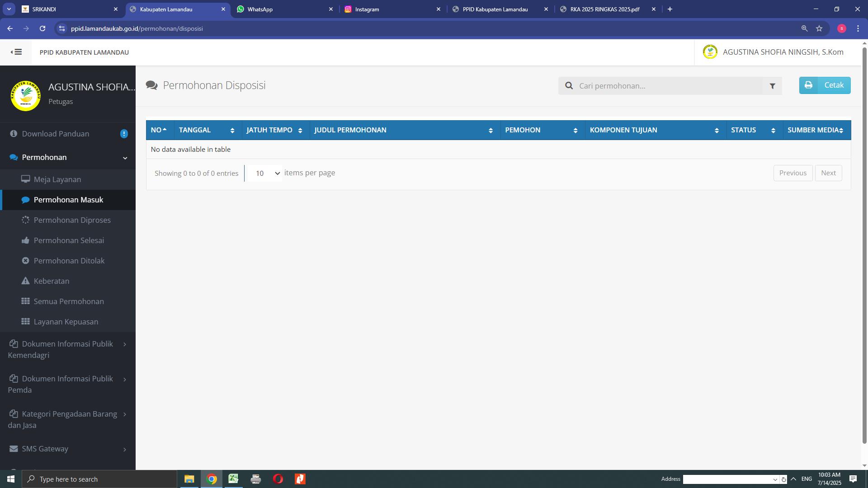Open a new browser tab
Screen dimensions: 868x488
coord(670,9)
